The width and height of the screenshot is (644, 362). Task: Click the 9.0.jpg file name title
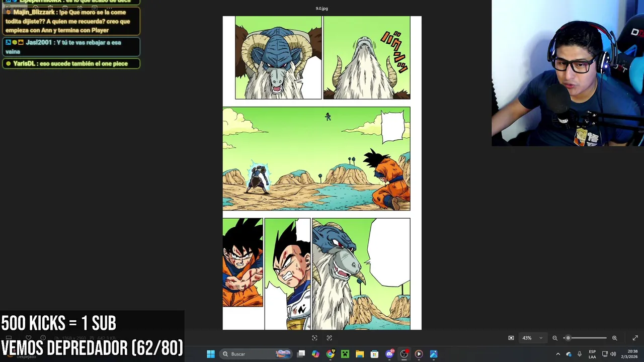tap(322, 8)
